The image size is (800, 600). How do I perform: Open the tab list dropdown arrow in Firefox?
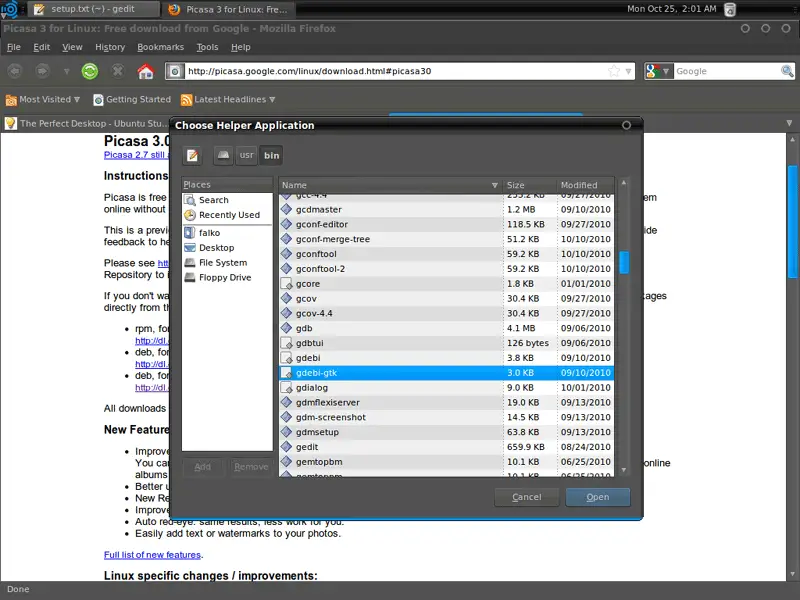[789, 123]
